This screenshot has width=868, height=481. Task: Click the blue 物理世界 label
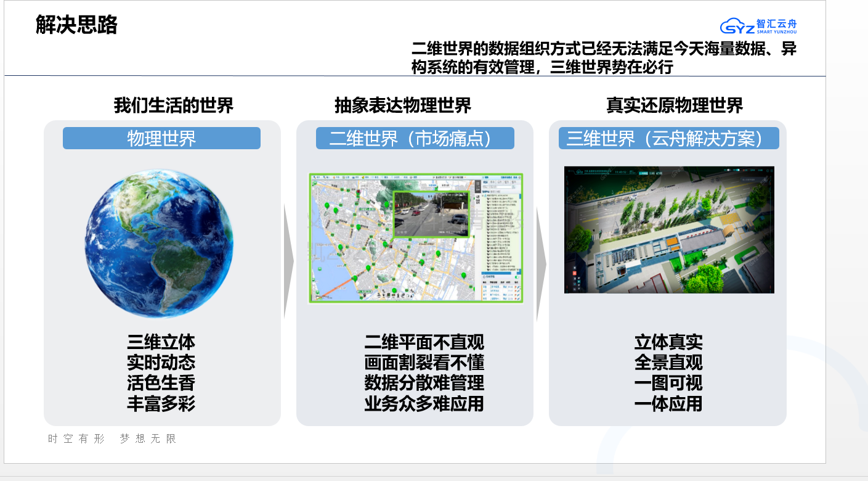[161, 138]
